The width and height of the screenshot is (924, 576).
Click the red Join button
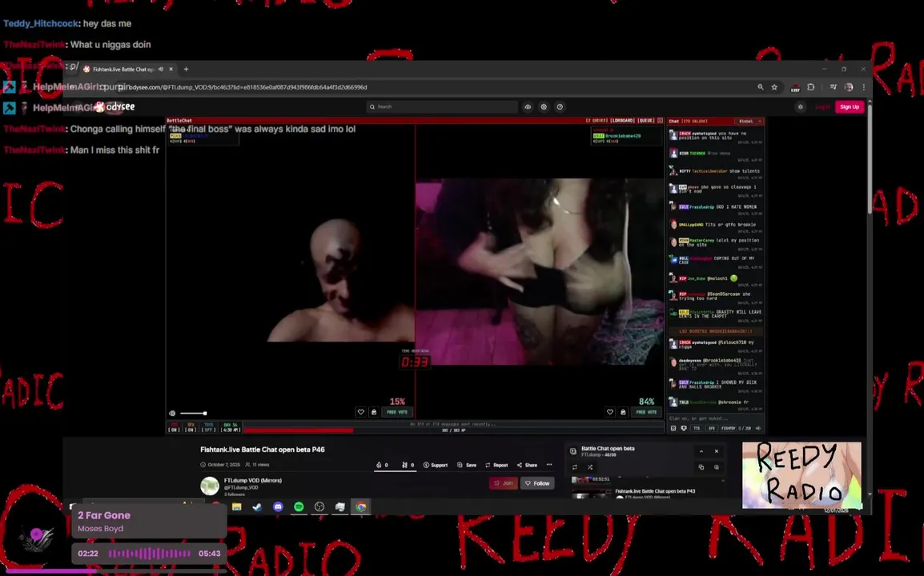coord(504,483)
